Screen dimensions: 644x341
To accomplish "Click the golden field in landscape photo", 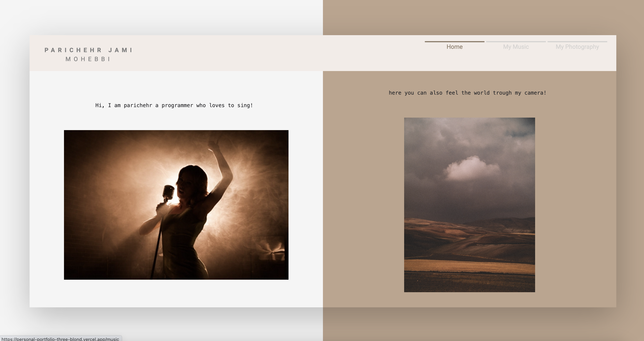I will tap(469, 266).
